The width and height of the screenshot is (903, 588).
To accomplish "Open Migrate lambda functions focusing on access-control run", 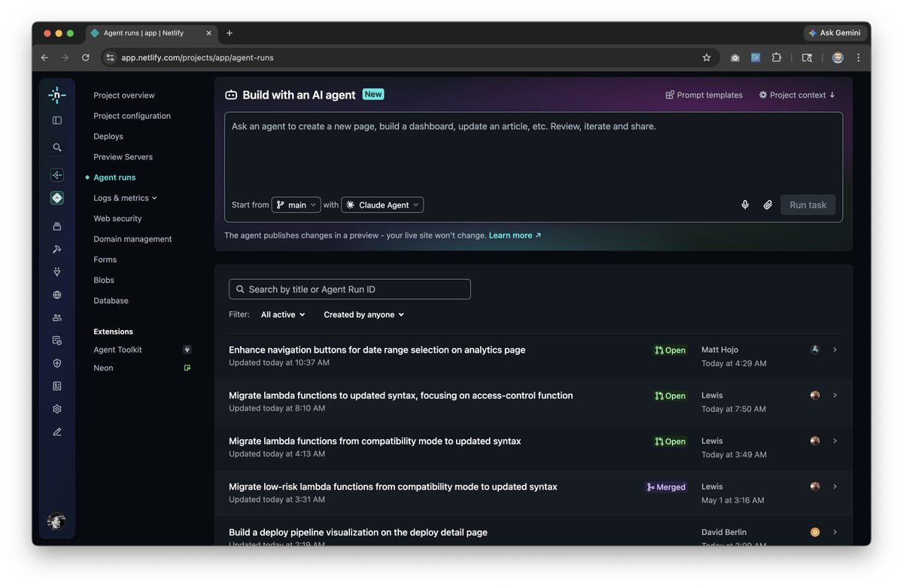I will tap(400, 396).
